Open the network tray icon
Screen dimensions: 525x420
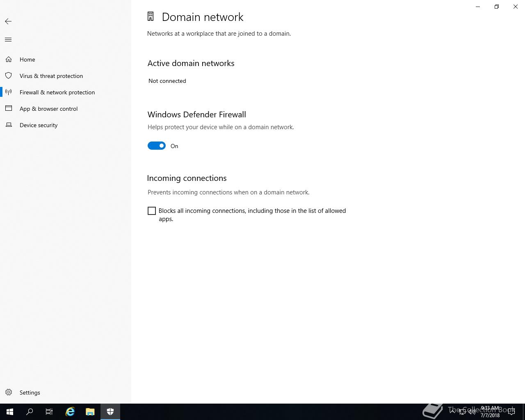point(462,412)
